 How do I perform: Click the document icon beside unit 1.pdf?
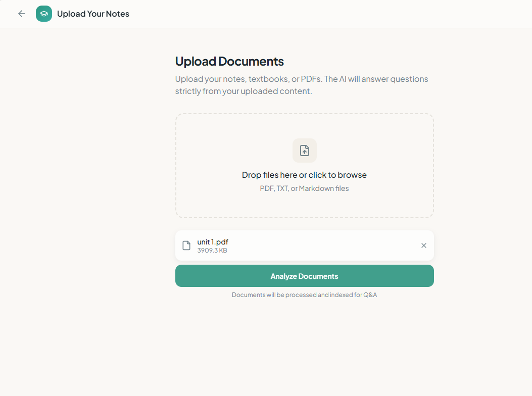click(186, 245)
